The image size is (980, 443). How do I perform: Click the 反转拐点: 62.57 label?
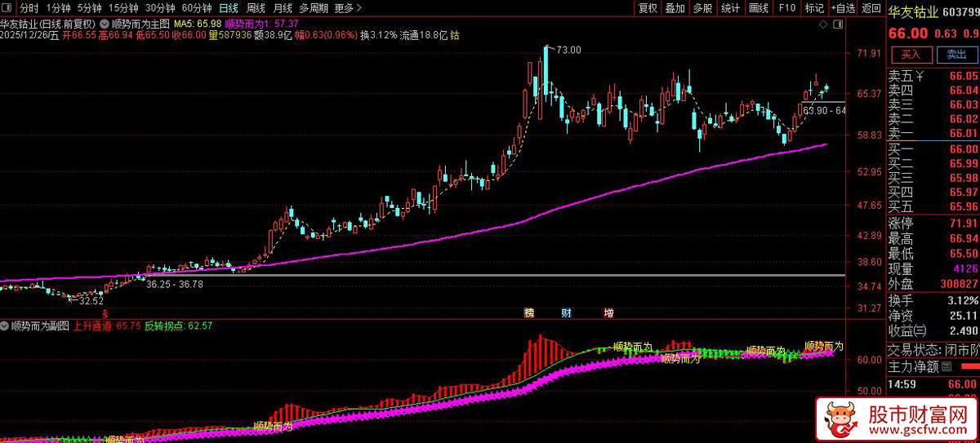[179, 326]
